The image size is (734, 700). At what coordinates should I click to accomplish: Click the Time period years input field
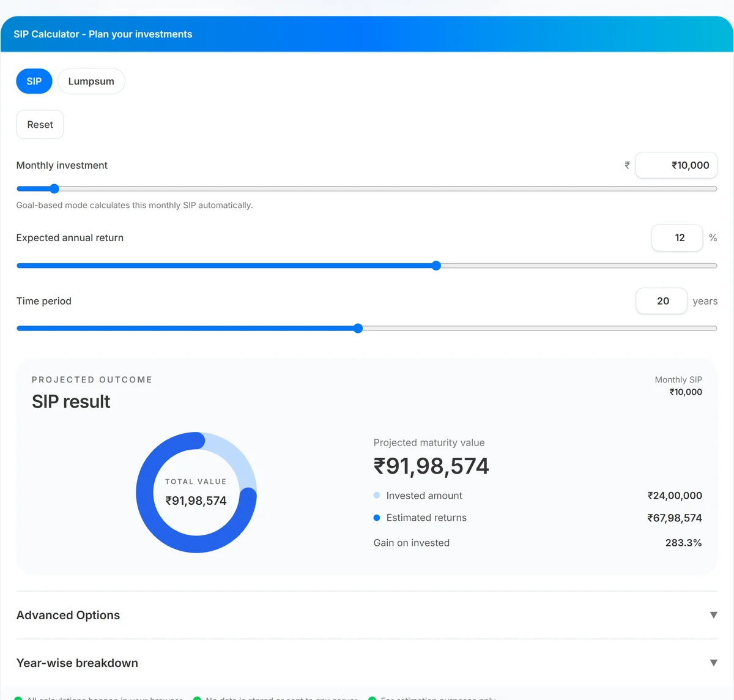point(661,301)
